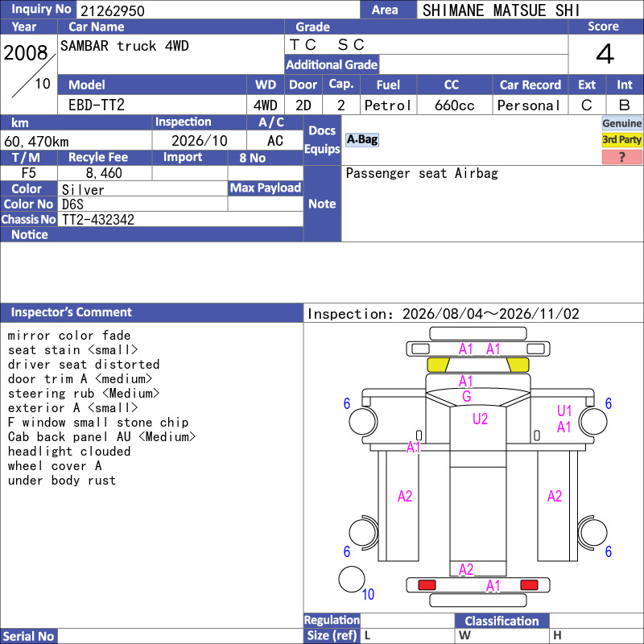Click the area SHIMANE MATSUE SHI

pos(501,10)
